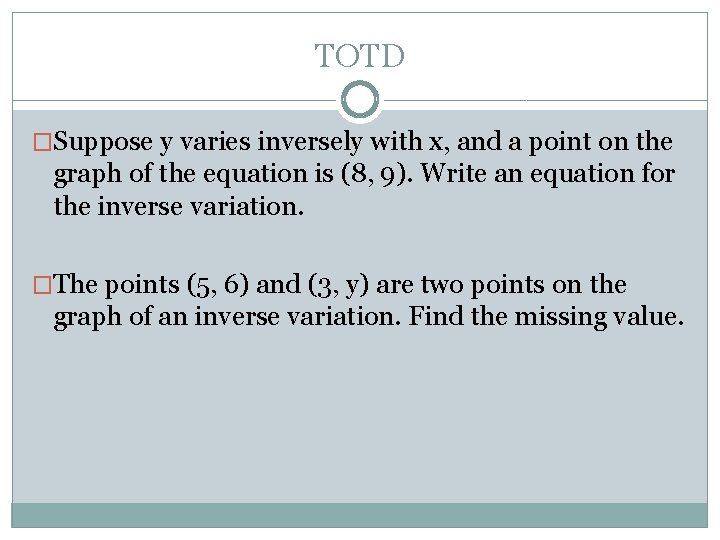
Task: Click the square bullet before "The points"
Action: pyautogui.click(x=42, y=285)
